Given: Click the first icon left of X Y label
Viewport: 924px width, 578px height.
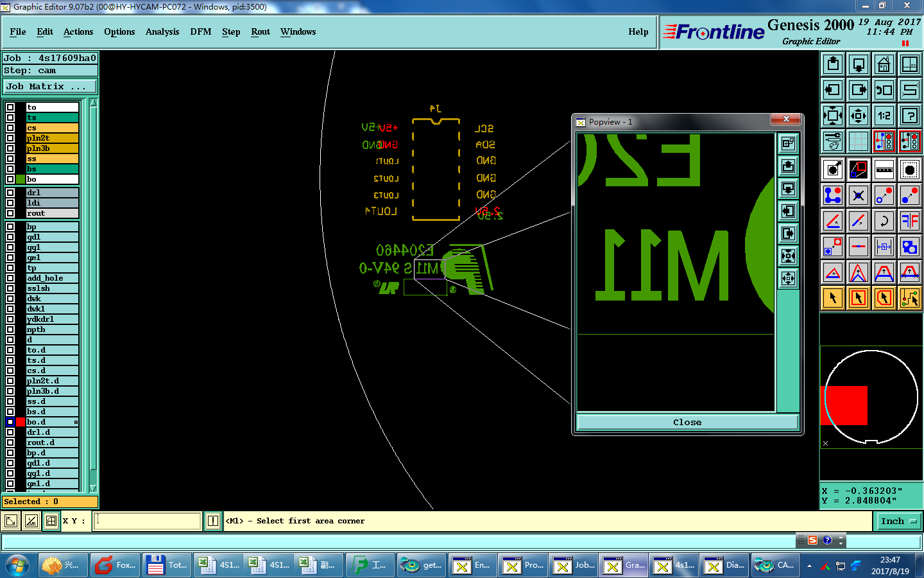Looking at the screenshot, I should [x=11, y=521].
